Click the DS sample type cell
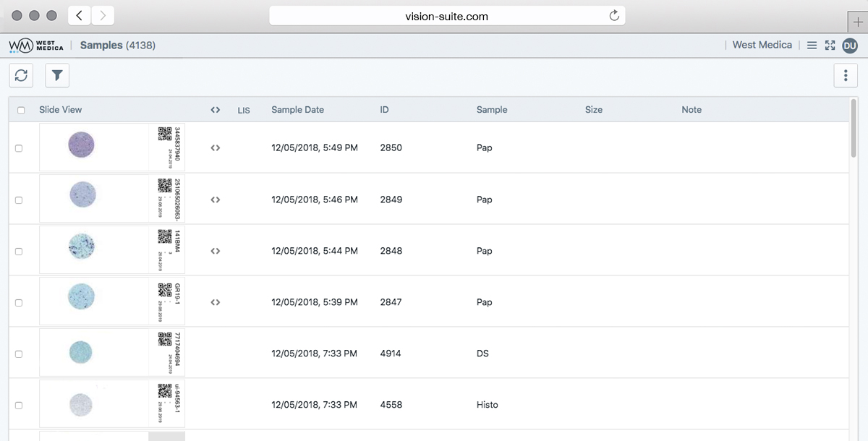The width and height of the screenshot is (868, 441). click(482, 354)
